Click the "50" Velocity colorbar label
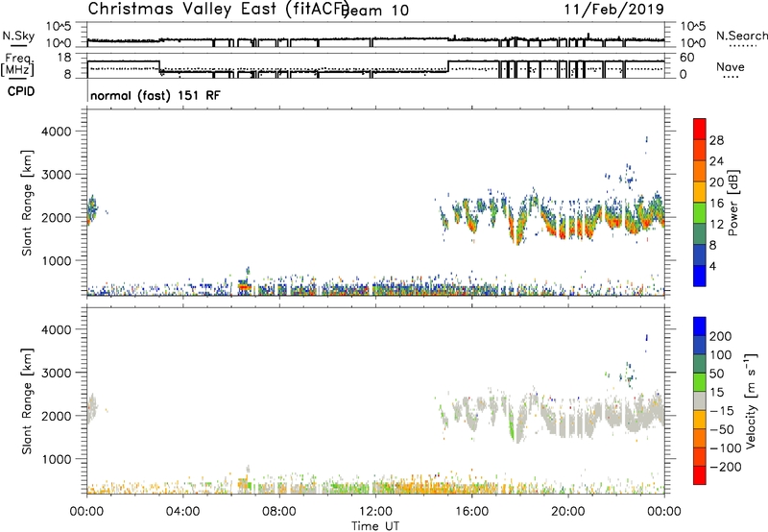Screen dimensions: 768x532 716,374
